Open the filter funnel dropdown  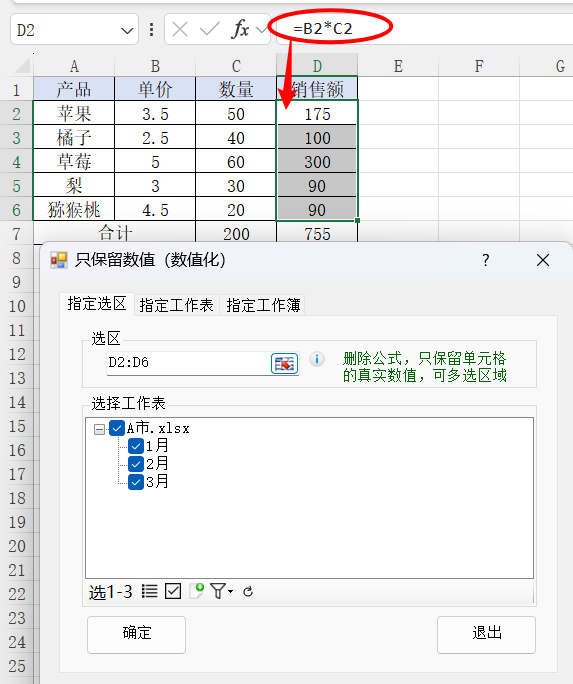(x=222, y=591)
